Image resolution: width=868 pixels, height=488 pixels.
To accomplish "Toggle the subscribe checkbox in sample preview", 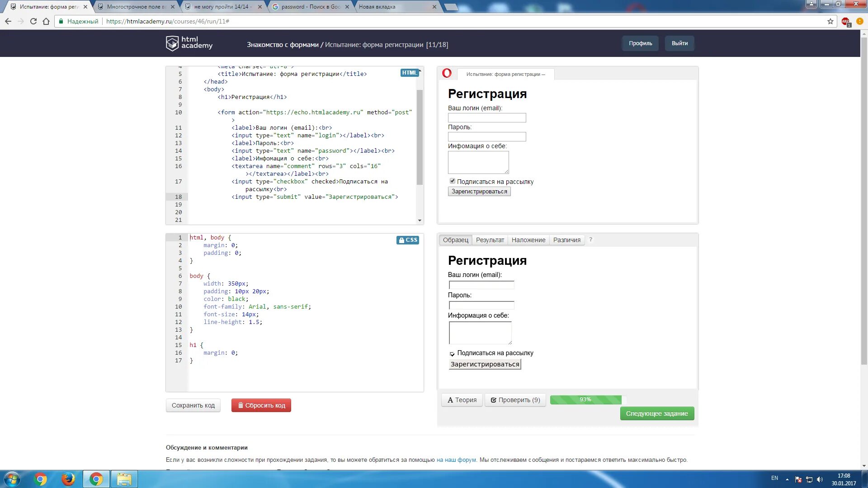I will tap(452, 354).
